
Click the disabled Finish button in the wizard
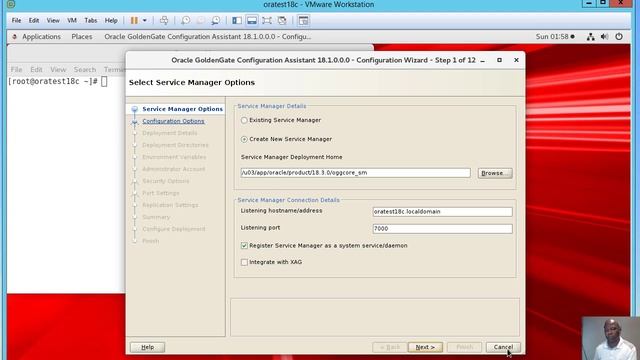coord(464,347)
